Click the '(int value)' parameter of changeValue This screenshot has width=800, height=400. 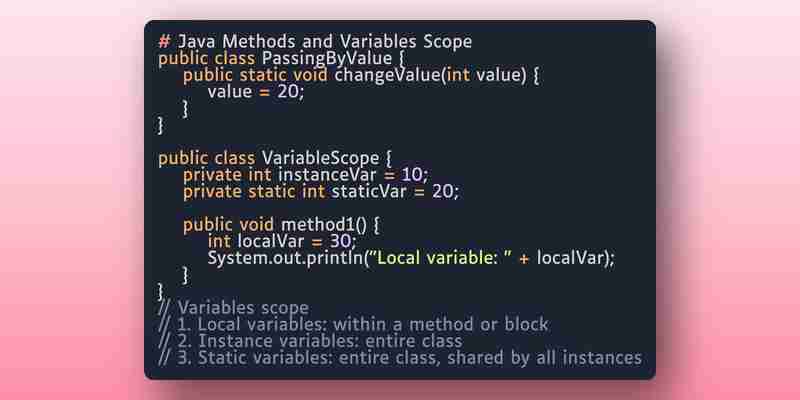[482, 76]
